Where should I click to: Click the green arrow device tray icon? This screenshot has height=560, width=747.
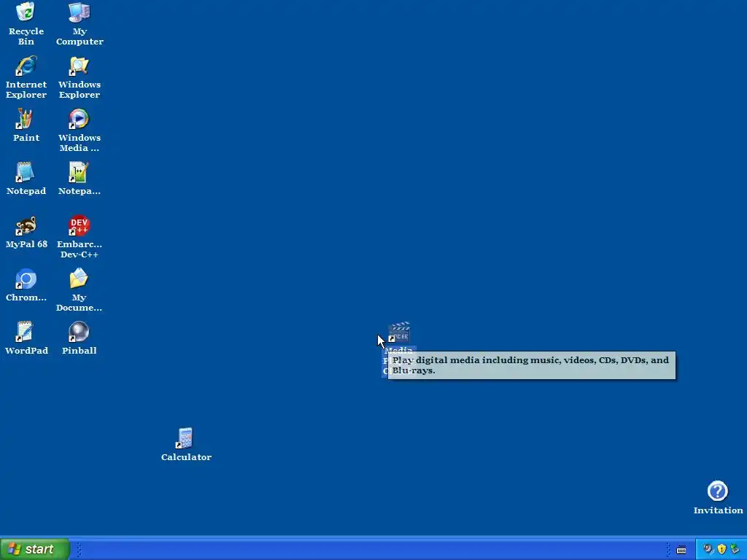pyautogui.click(x=735, y=549)
